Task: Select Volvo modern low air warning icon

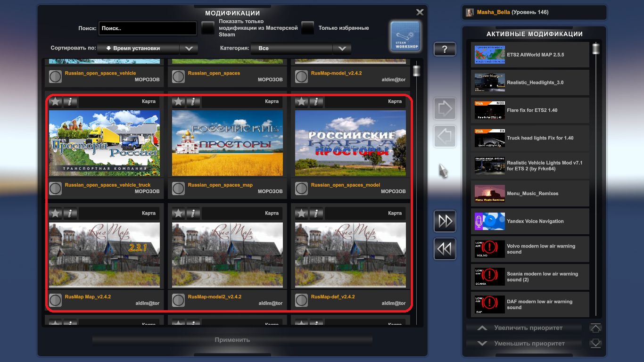Action: pos(490,249)
